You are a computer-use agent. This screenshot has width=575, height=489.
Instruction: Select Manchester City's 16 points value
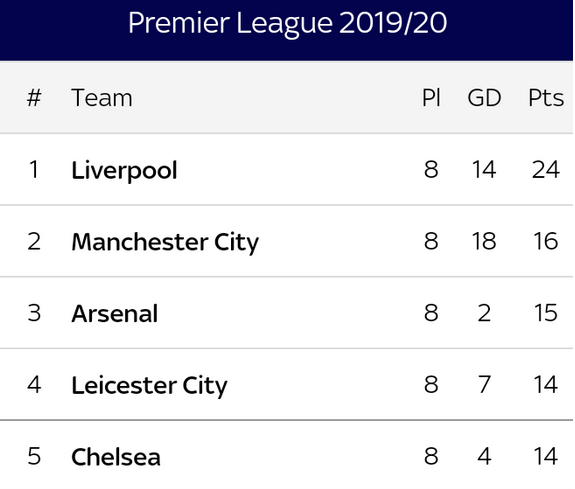[546, 241]
